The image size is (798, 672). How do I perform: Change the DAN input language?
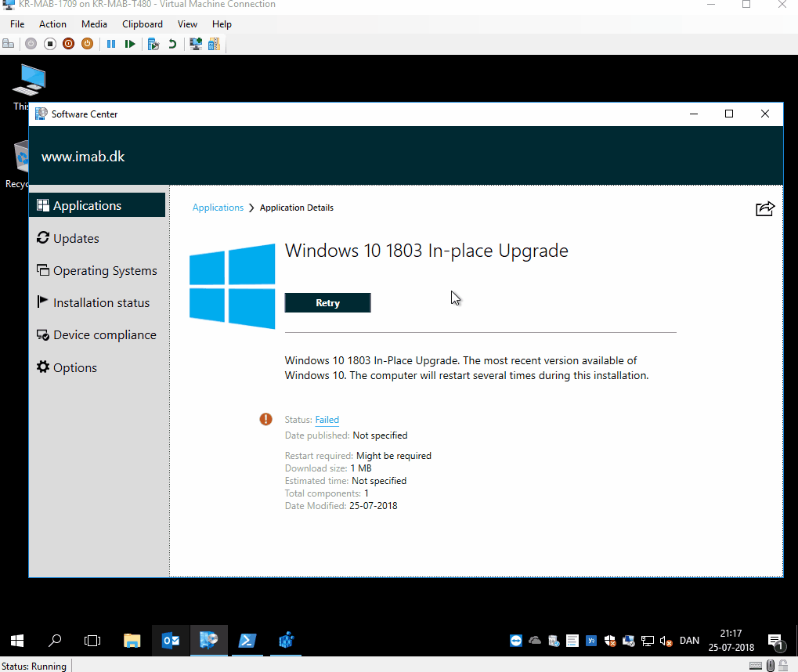690,641
